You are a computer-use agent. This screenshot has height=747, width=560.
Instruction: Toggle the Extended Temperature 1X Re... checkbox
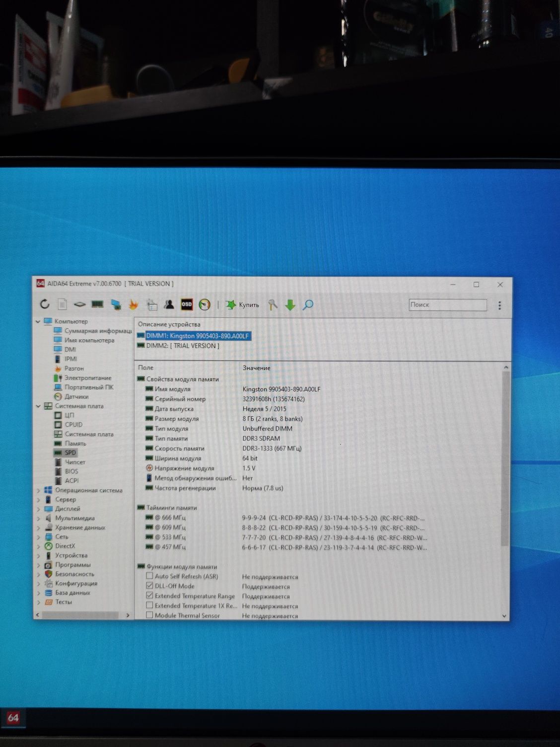click(149, 605)
